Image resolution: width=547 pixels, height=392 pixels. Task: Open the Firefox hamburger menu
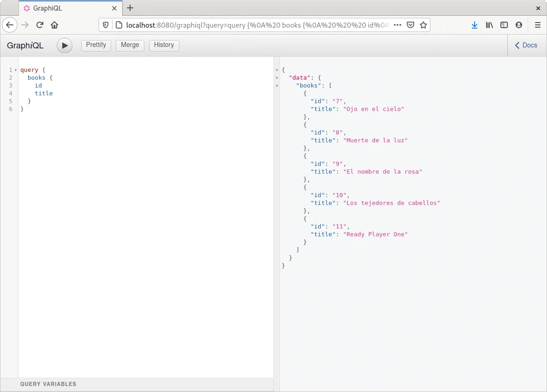pyautogui.click(x=537, y=25)
